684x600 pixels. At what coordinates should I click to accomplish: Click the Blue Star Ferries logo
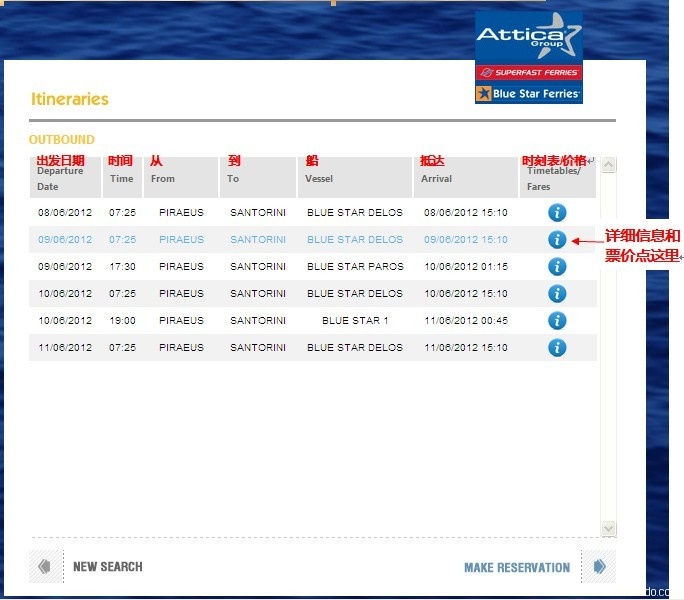click(529, 93)
